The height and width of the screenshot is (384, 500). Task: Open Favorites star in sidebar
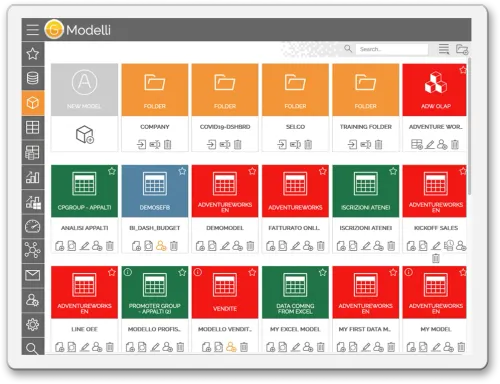coord(33,54)
